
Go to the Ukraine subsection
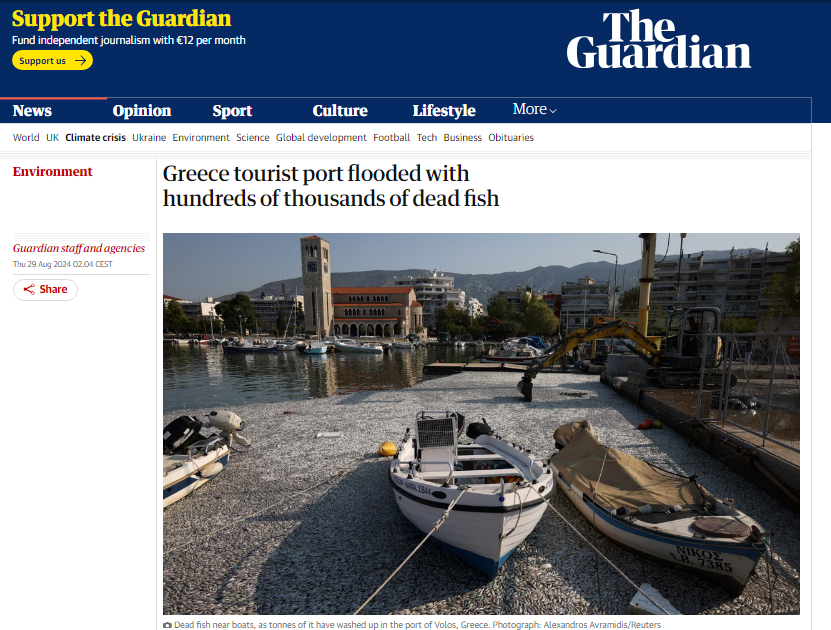[x=149, y=138]
